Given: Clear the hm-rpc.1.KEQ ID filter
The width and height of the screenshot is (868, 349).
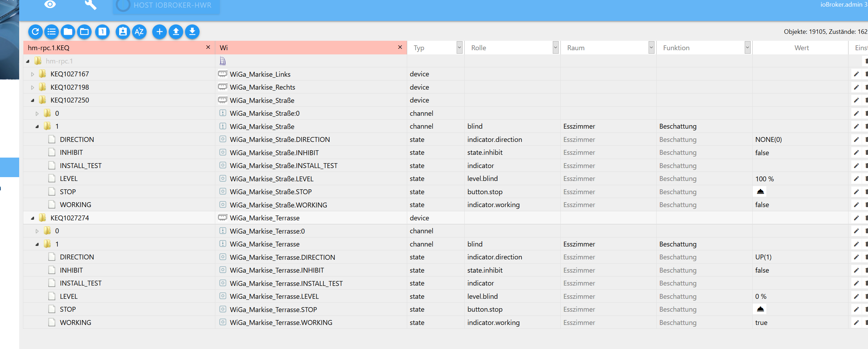Looking at the screenshot, I should coord(208,47).
